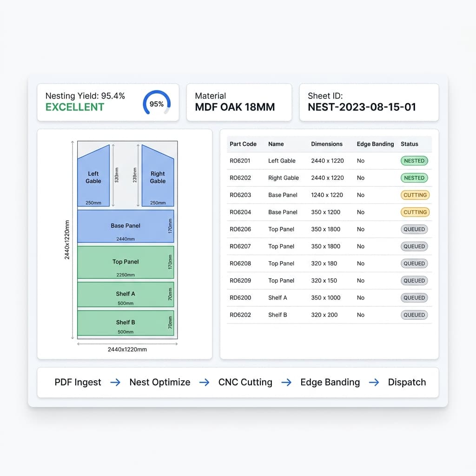The height and width of the screenshot is (476, 476).
Task: Click the 2260mm width label on Top Panel
Action: point(126,275)
